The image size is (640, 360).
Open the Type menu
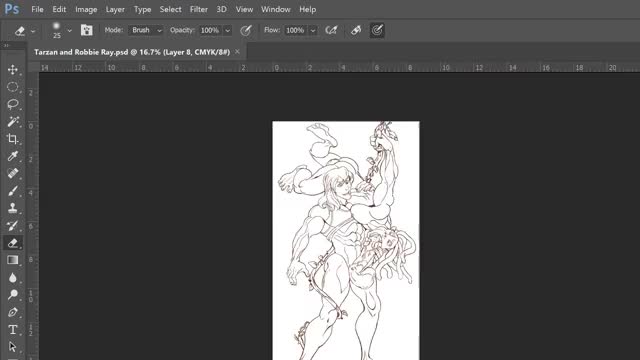click(142, 9)
